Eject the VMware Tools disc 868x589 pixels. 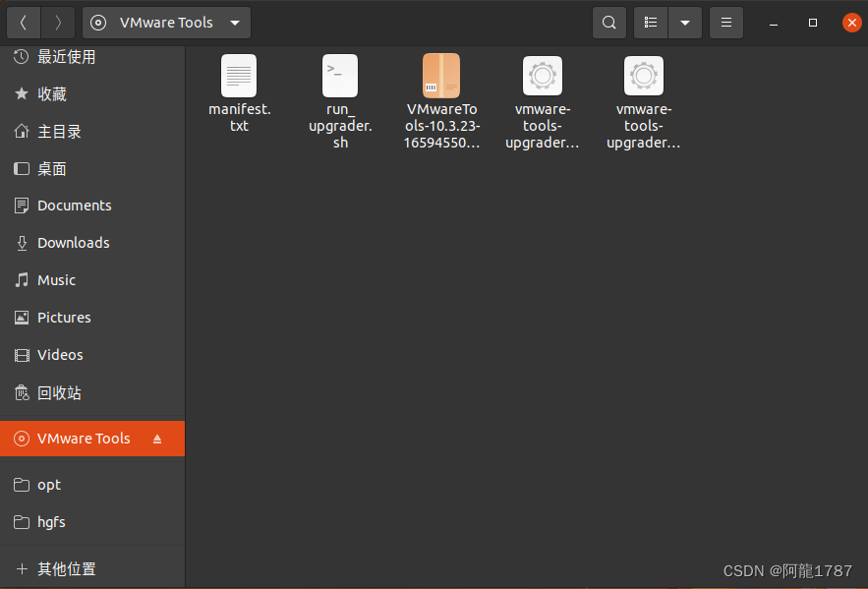(x=157, y=439)
